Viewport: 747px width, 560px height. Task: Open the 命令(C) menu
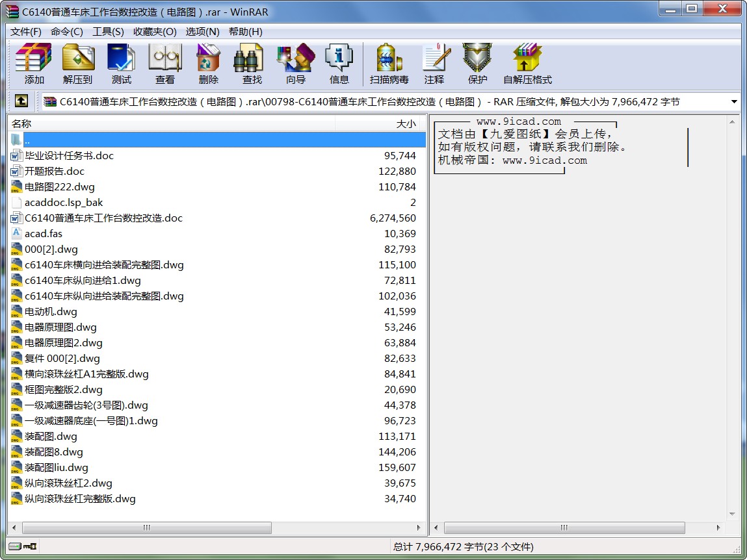67,32
